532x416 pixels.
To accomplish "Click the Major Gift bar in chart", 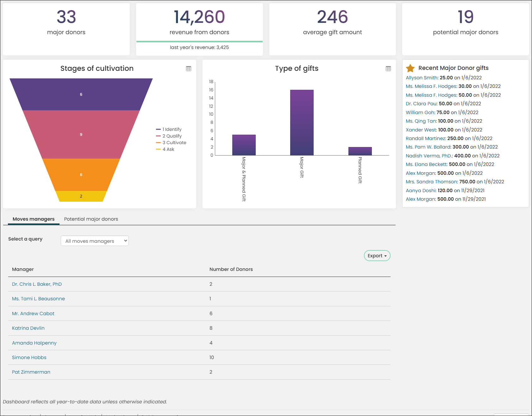I will click(302, 123).
